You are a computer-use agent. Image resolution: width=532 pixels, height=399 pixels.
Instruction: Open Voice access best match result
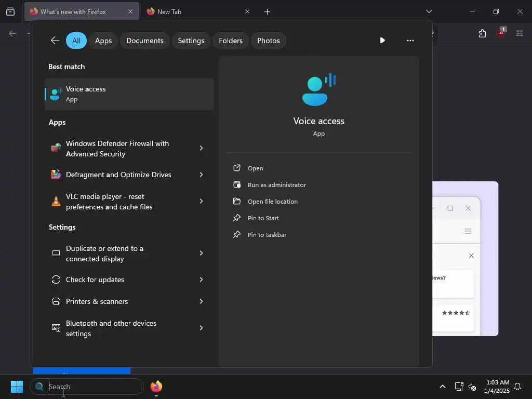(x=129, y=94)
